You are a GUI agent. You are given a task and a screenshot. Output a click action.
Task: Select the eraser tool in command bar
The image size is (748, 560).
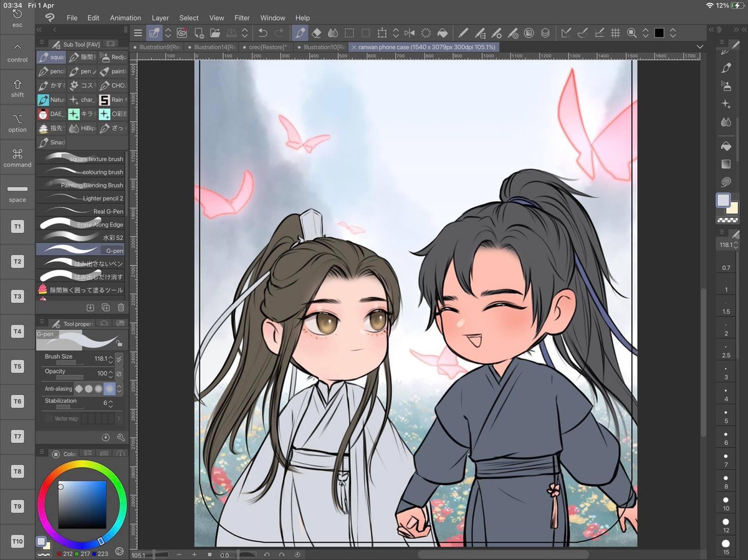point(316,33)
